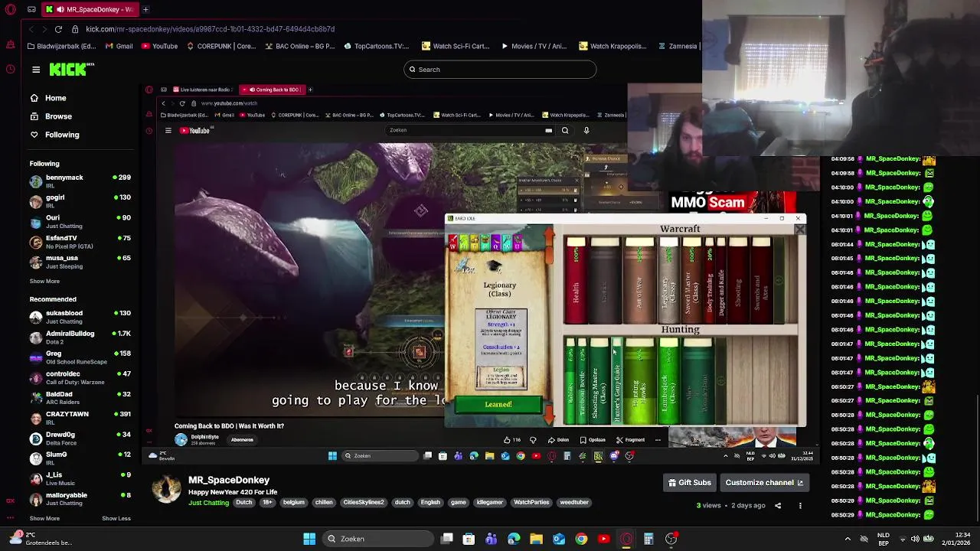Screen dimensions: 980x551
Task: Open AdmiralBulldog's recommended channel
Action: (x=80, y=337)
